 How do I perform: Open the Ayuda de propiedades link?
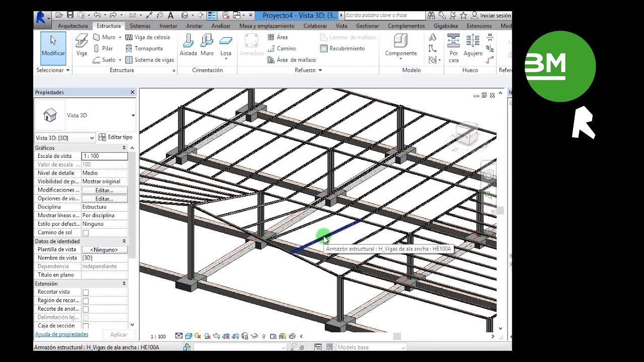pyautogui.click(x=61, y=334)
